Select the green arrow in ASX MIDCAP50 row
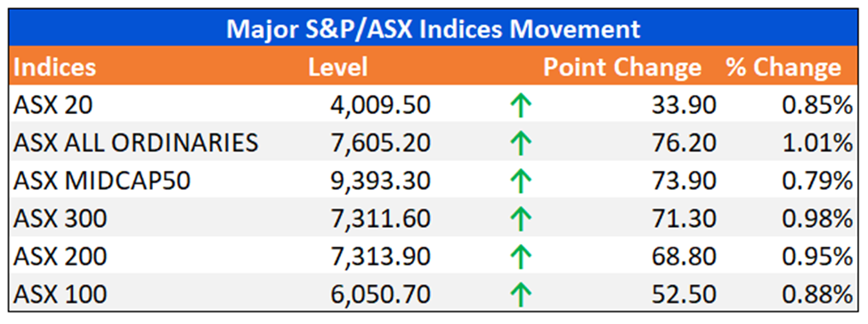 click(x=520, y=181)
